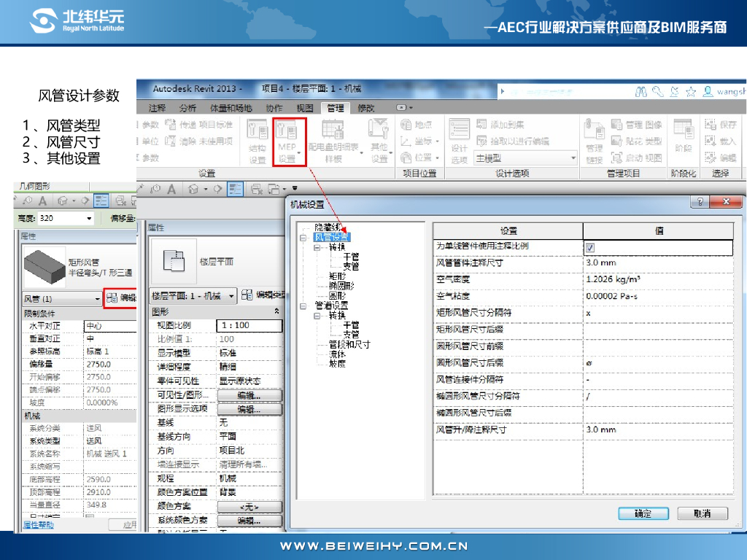Image resolution: width=747 pixels, height=560 pixels.
Task: Click the 其他设置 ribbon icon
Action: click(379, 141)
